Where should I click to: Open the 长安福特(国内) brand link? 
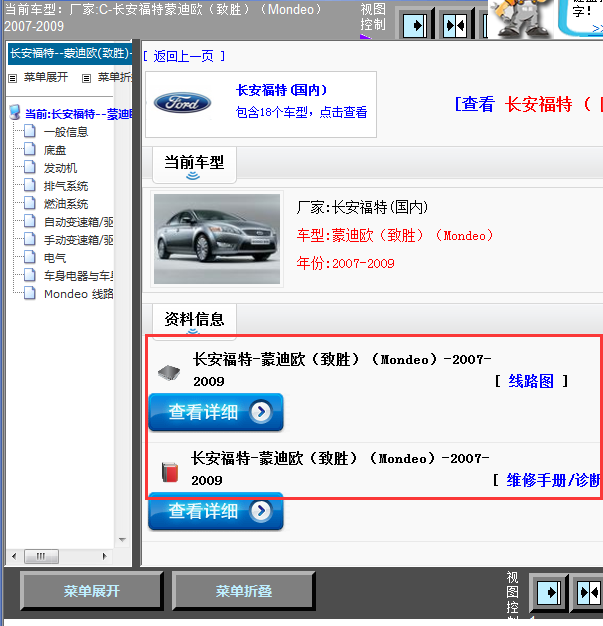pos(282,90)
